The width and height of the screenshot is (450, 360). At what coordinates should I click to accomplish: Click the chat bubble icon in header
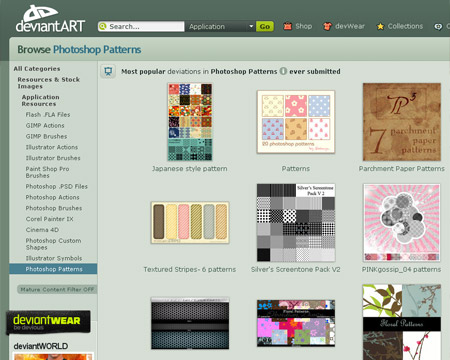tap(438, 26)
